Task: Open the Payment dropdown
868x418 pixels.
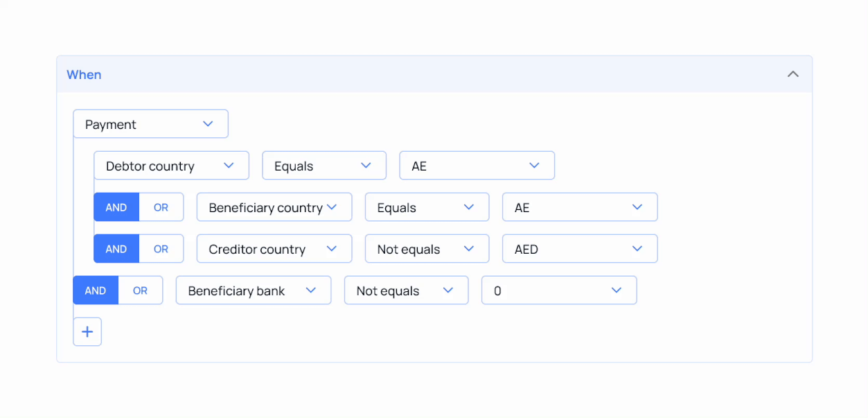Action: click(150, 124)
